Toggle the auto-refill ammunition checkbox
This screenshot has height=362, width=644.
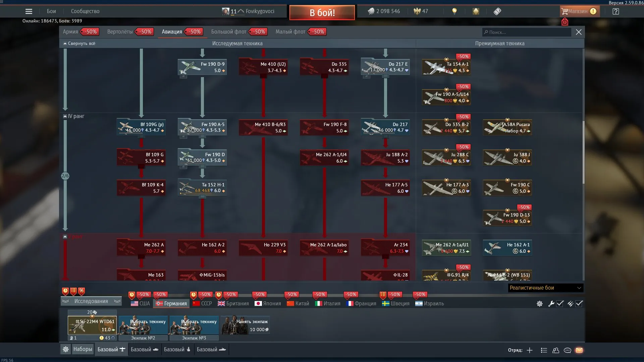click(x=579, y=304)
